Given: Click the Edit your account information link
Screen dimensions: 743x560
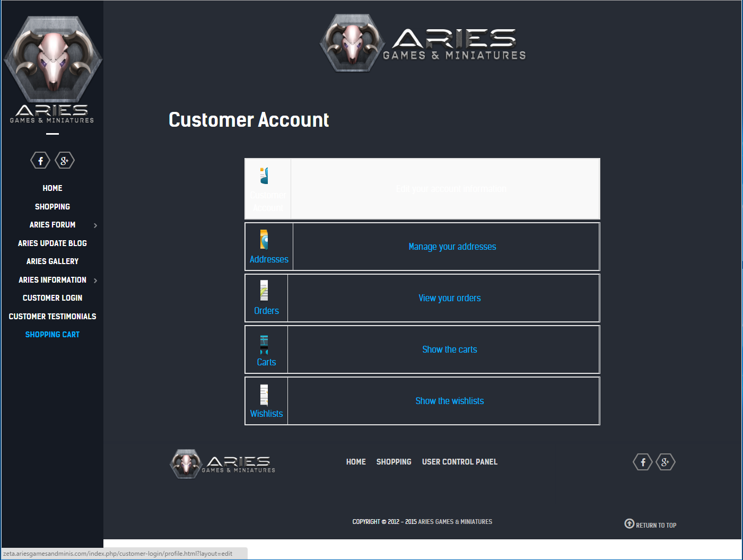Looking at the screenshot, I should point(451,189).
